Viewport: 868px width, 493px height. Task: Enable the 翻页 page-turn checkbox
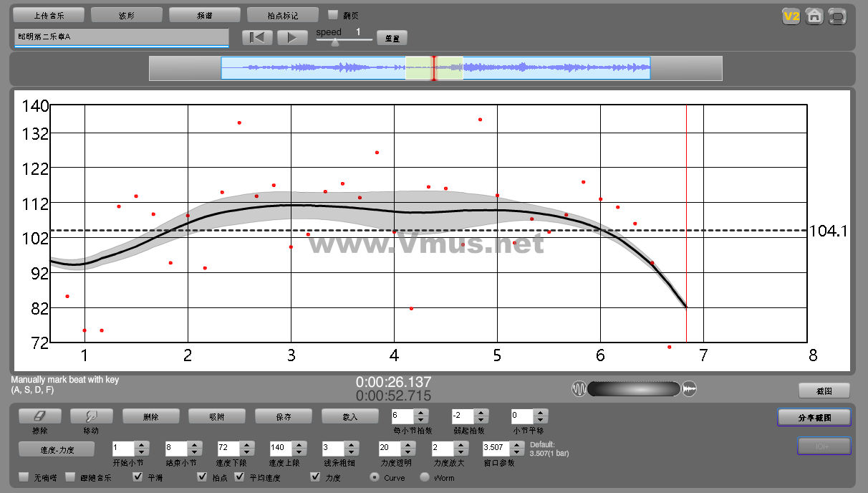(333, 15)
